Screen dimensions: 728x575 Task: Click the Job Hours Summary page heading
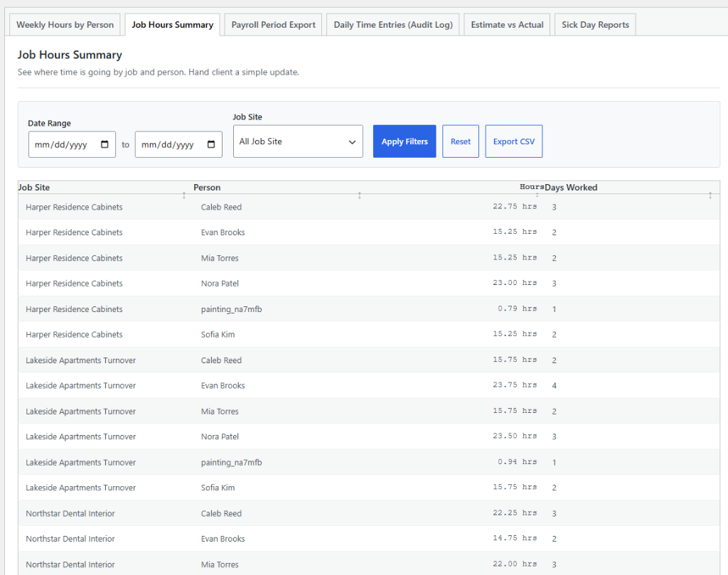pos(70,55)
